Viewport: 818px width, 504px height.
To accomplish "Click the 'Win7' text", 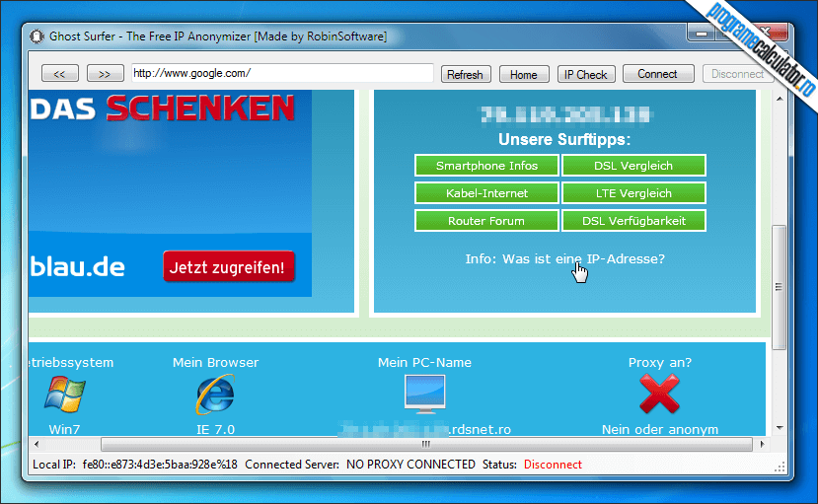I will click(x=64, y=429).
